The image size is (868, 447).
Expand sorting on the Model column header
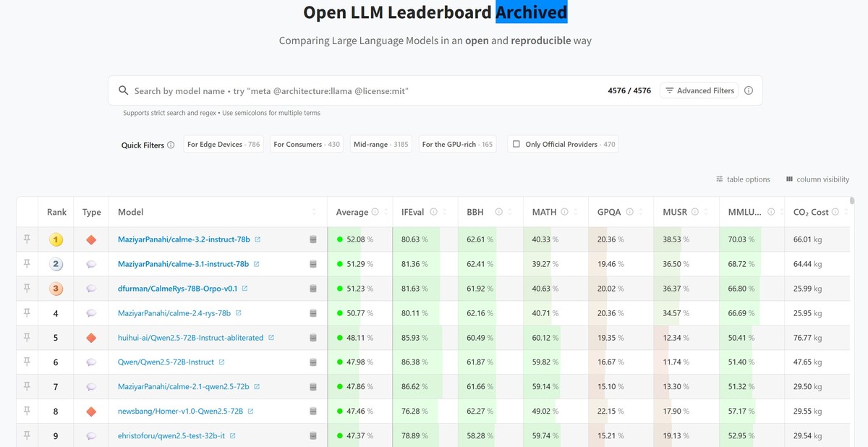tap(315, 211)
